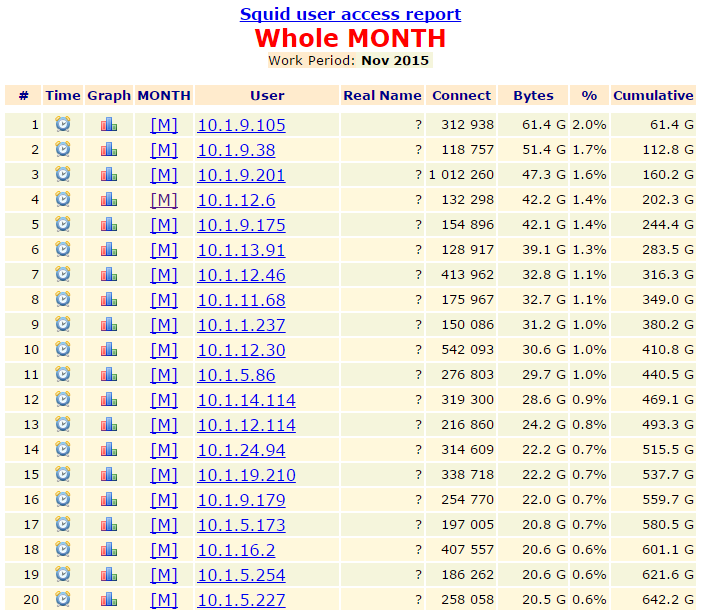
Task: Open [M] month link for 10.1.12.30
Action: [164, 350]
